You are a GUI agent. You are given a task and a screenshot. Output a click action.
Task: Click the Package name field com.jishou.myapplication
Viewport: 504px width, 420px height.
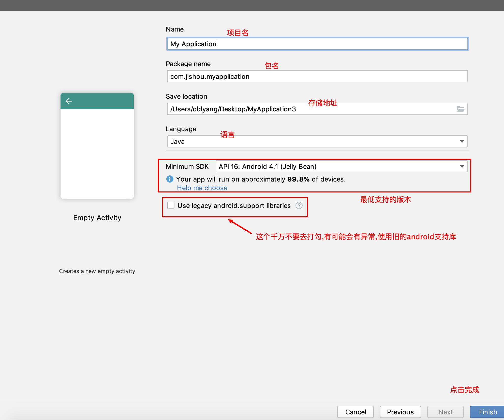[317, 76]
